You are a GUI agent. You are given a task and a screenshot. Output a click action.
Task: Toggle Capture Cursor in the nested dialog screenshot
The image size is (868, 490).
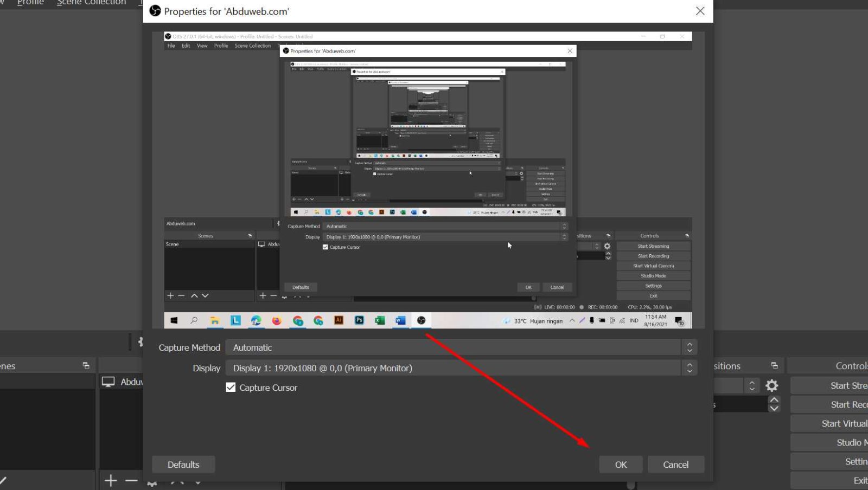[x=325, y=247]
